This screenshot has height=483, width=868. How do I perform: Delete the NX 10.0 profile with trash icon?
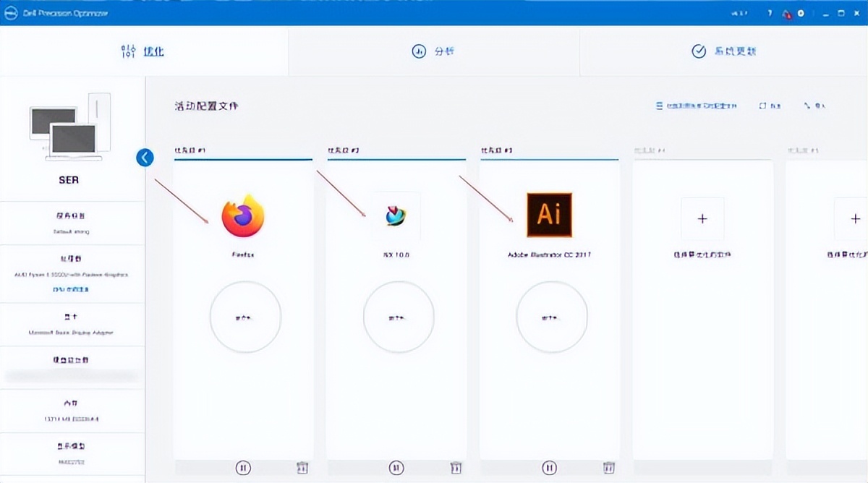(456, 468)
